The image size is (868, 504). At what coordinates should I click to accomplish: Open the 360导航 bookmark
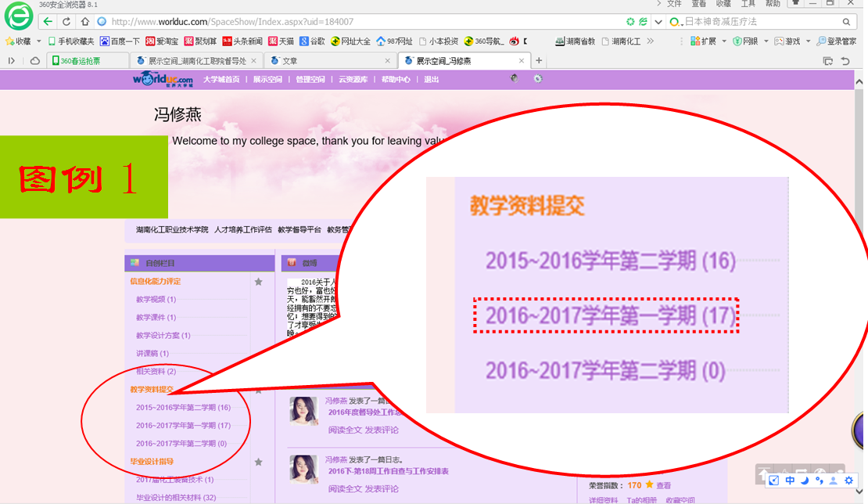coord(484,41)
